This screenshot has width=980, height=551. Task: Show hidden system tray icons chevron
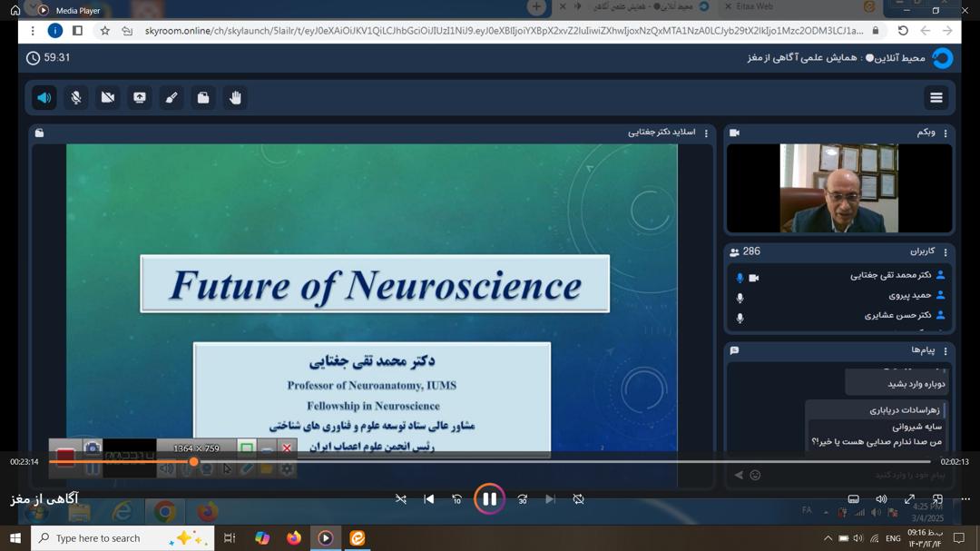coord(828,538)
